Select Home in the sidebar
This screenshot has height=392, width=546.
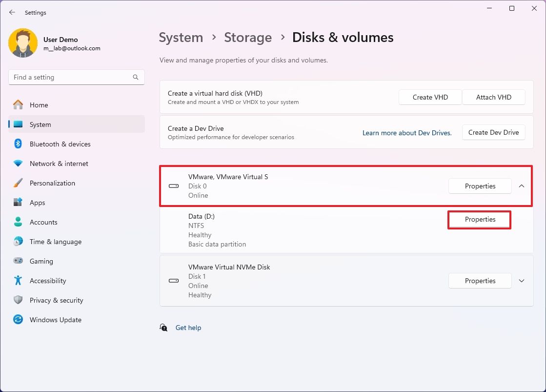[40, 105]
